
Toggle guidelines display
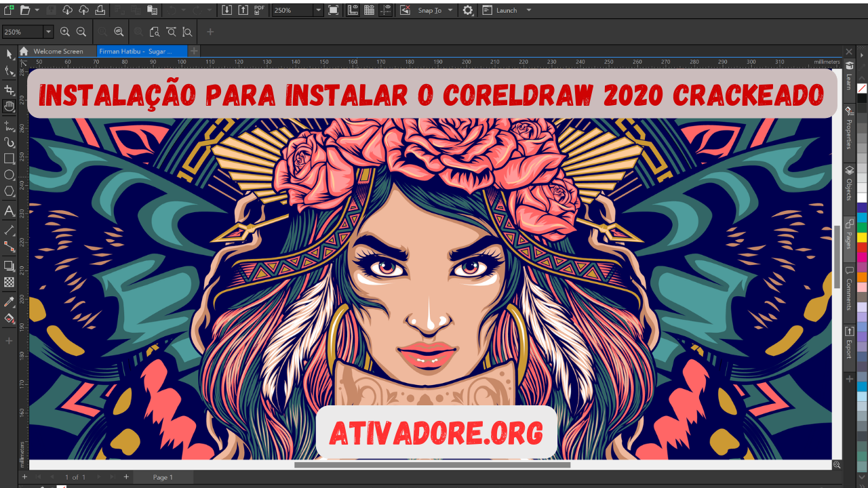(385, 10)
